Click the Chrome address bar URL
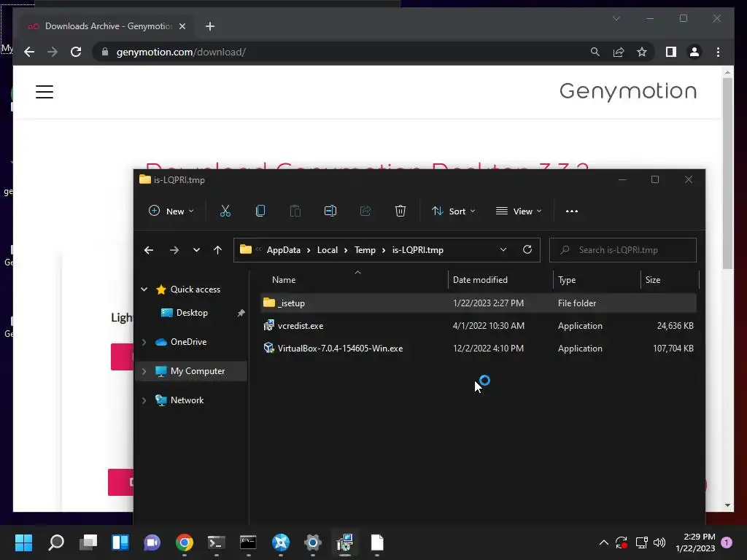 tap(181, 52)
